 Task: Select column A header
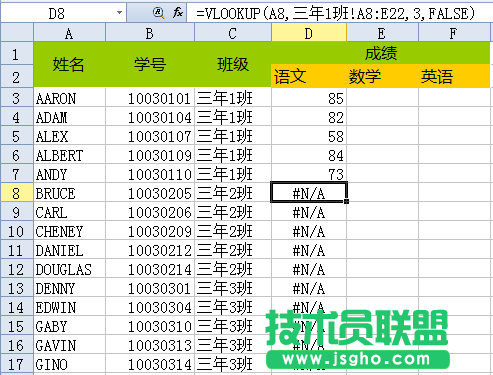click(x=69, y=33)
